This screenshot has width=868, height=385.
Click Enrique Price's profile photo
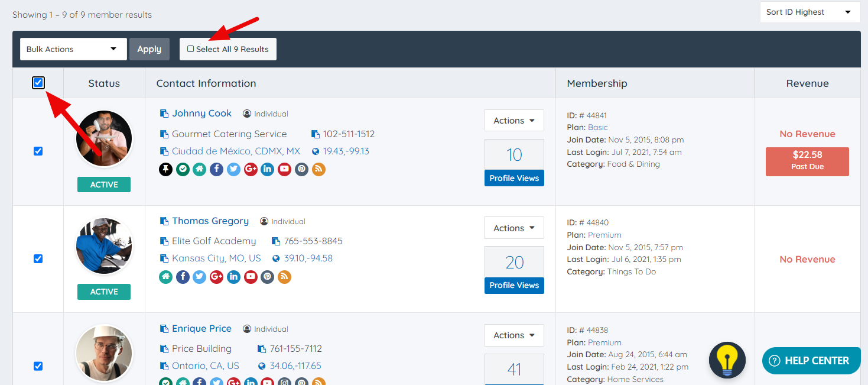coord(104,354)
